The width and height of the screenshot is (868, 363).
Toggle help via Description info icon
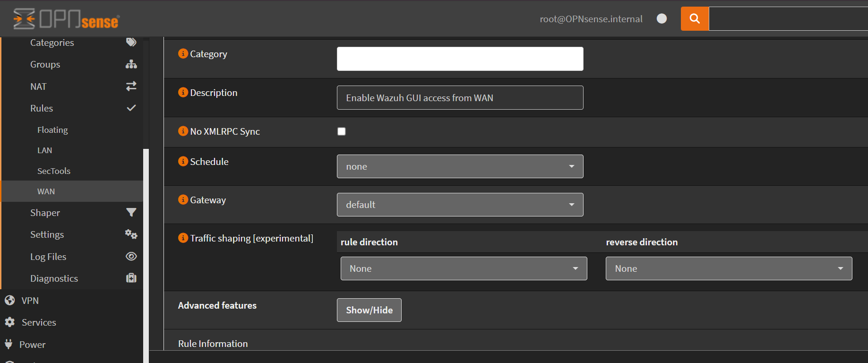[183, 93]
